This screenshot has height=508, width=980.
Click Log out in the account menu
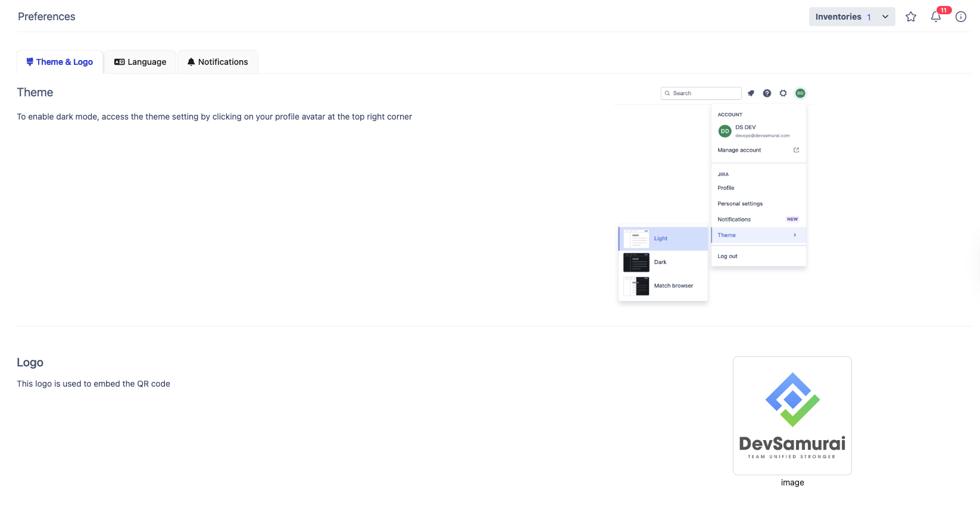point(727,256)
